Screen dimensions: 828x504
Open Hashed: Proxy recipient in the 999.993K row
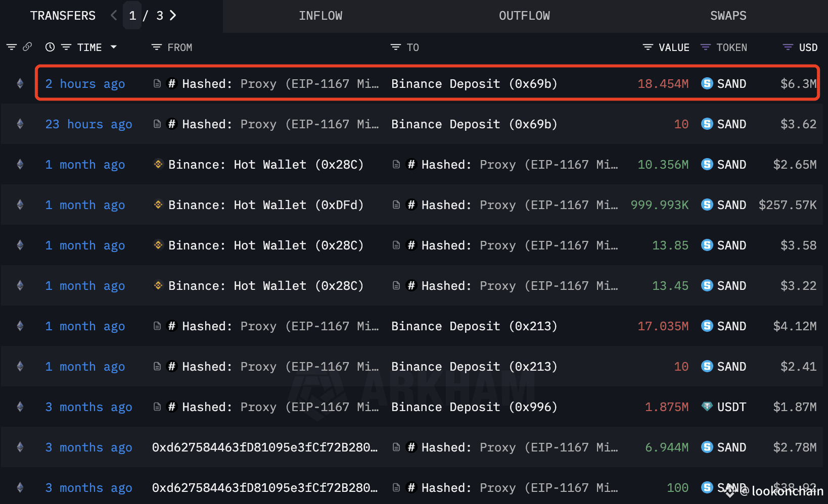[520, 205]
